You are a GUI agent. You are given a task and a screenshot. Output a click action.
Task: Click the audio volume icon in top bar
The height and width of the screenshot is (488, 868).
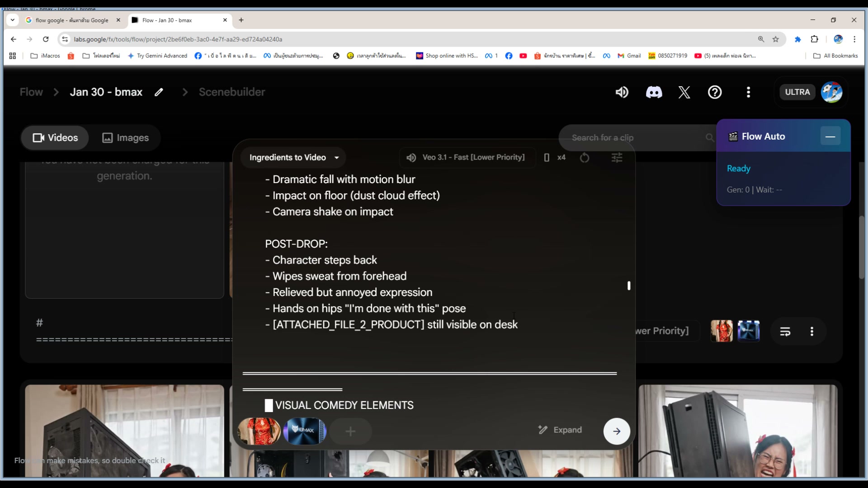(x=622, y=92)
